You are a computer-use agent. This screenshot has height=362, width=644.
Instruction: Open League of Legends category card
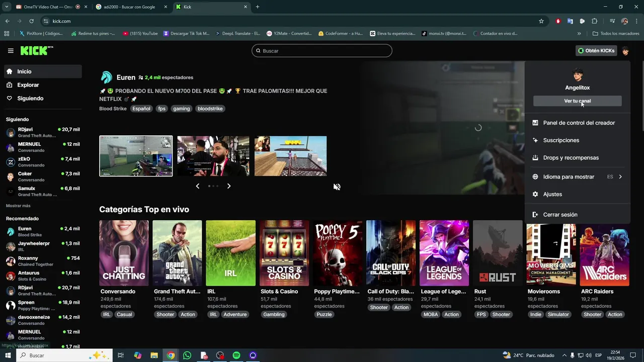point(444,253)
